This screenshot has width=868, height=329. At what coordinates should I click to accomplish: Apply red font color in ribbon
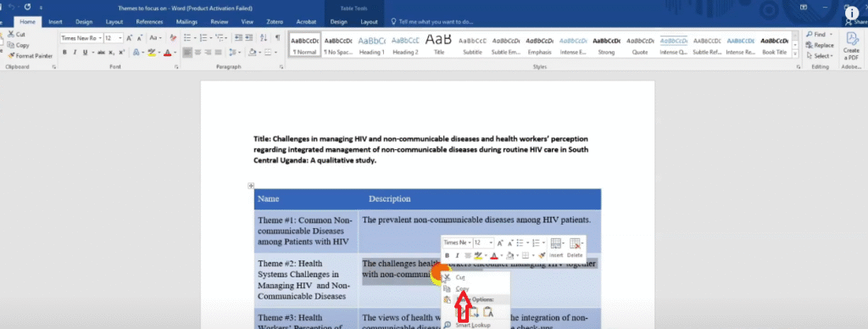coord(167,53)
